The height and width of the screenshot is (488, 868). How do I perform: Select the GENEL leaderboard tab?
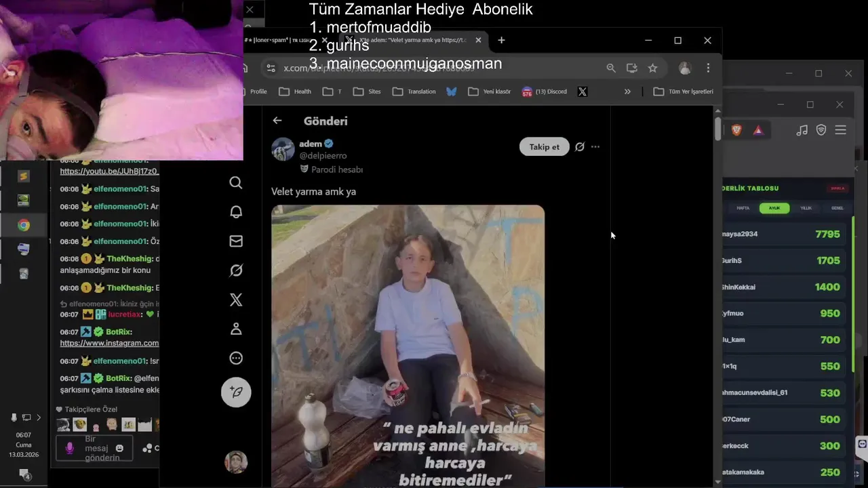[837, 208]
